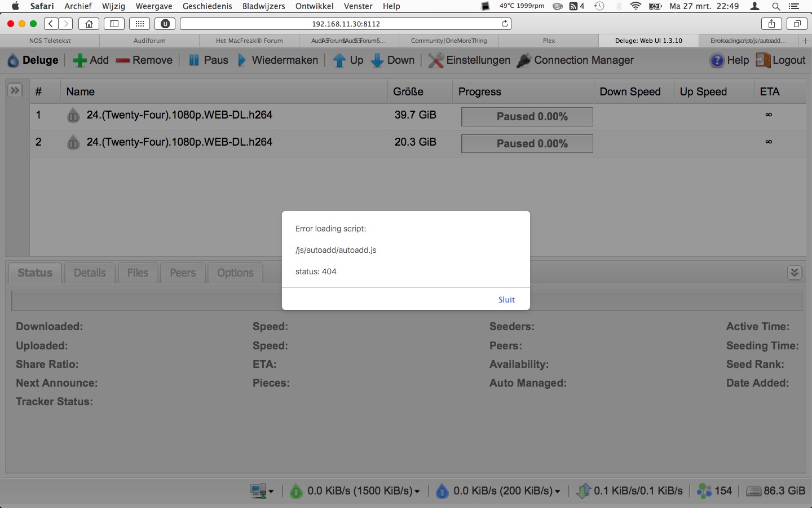This screenshot has height=508, width=812.
Task: Switch to the Files tab
Action: [x=138, y=273]
